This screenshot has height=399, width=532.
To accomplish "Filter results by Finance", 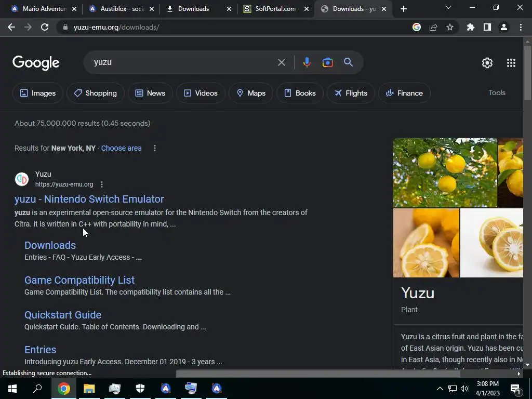I will coord(404,93).
